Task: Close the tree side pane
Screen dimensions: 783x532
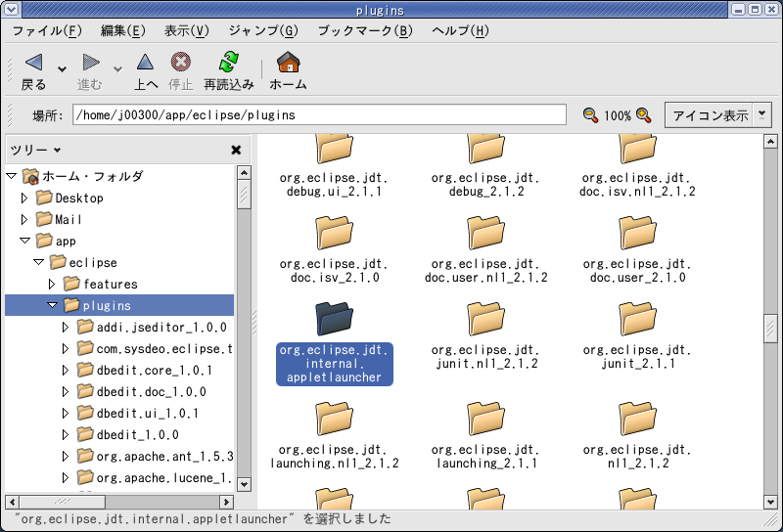Action: (x=236, y=150)
